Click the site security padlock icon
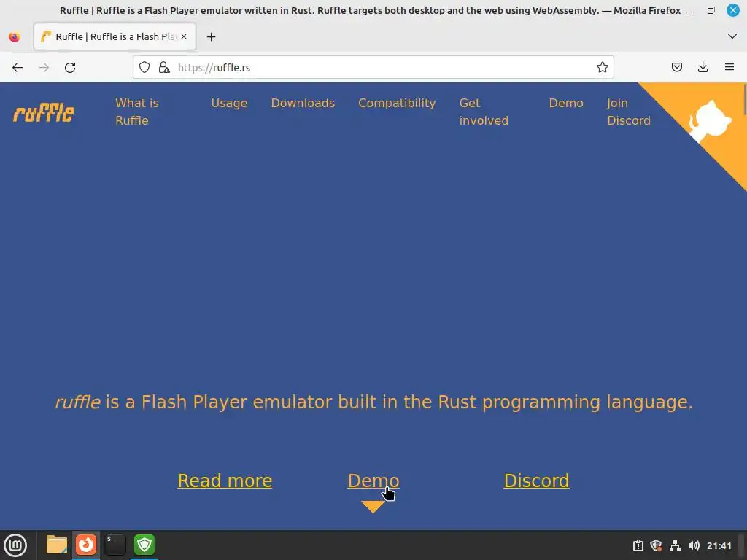The height and width of the screenshot is (560, 747). coord(164,68)
